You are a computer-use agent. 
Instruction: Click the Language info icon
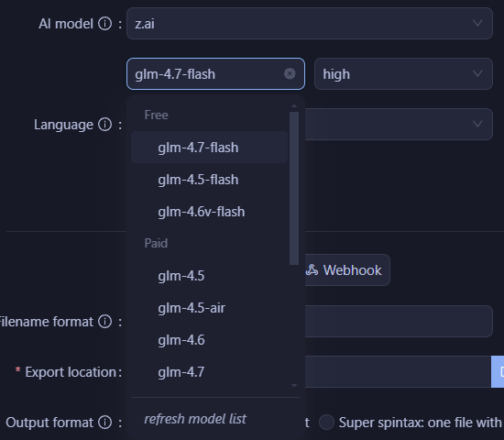coord(104,124)
